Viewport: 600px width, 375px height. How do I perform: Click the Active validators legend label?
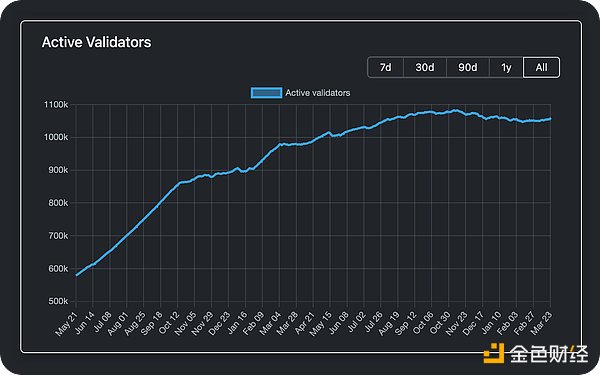point(318,93)
